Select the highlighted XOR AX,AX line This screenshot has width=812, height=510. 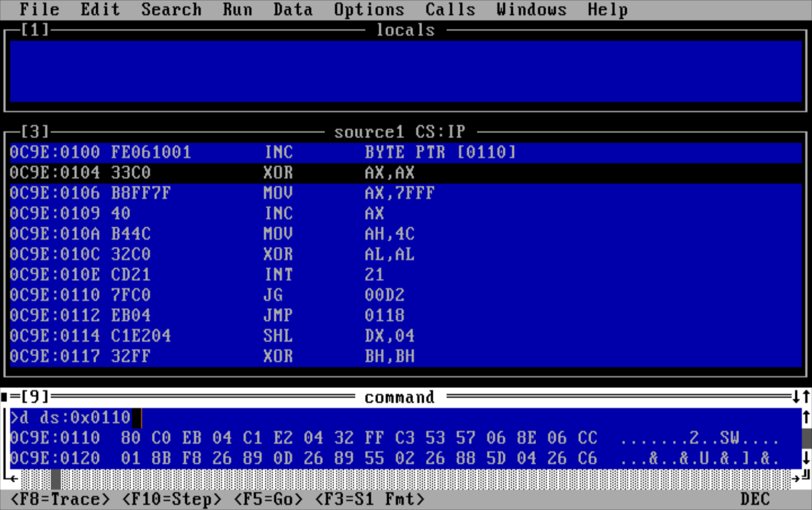pos(405,173)
